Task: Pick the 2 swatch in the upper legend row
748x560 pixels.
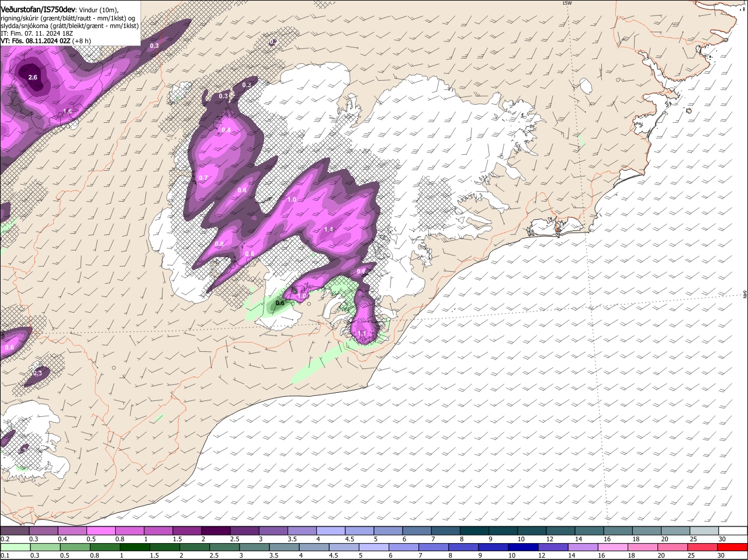Action: pos(216,530)
